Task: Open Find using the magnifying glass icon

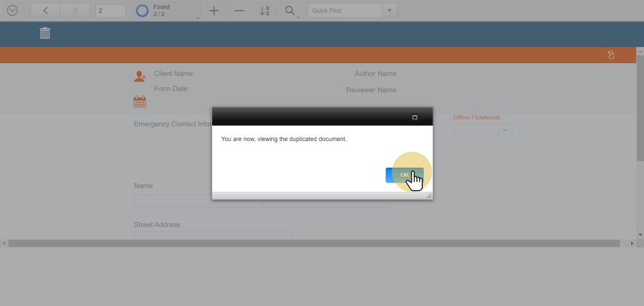Action: (x=290, y=11)
